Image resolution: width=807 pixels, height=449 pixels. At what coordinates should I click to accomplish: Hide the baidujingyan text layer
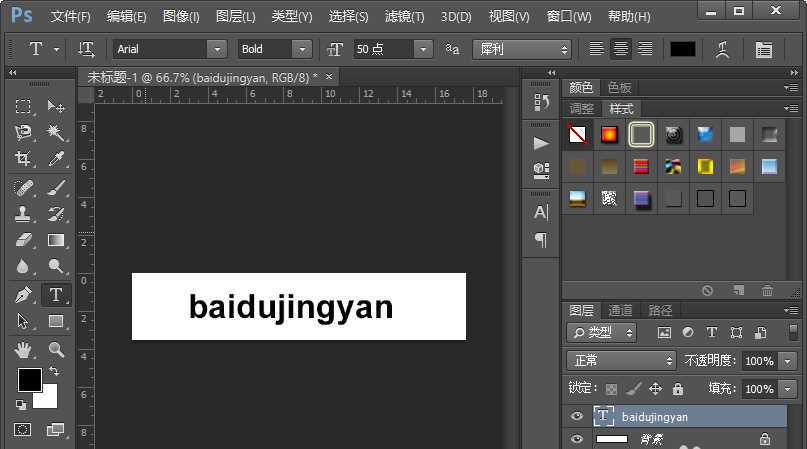tap(576, 416)
